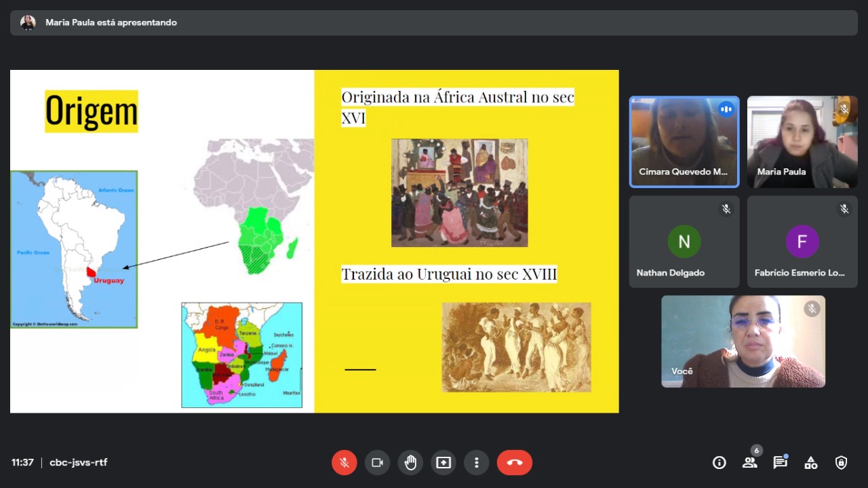Unmute the microphone in the call bar
Viewport: 868px width, 488px height.
344,463
